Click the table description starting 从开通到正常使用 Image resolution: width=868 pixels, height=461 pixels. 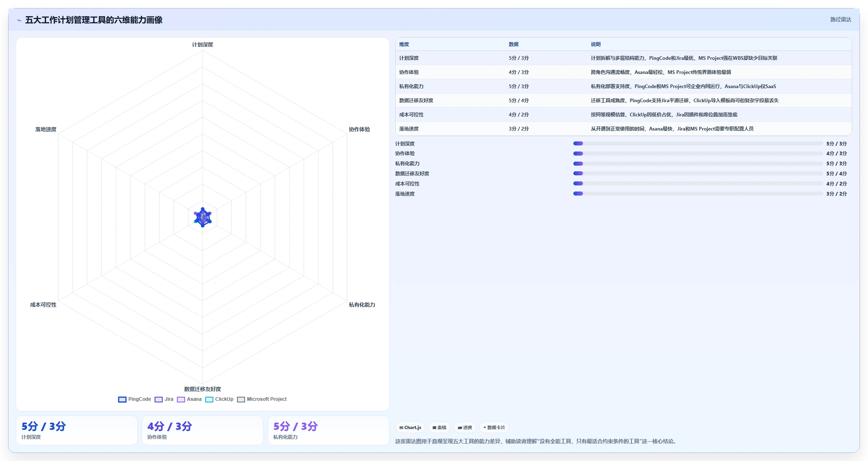click(x=672, y=129)
